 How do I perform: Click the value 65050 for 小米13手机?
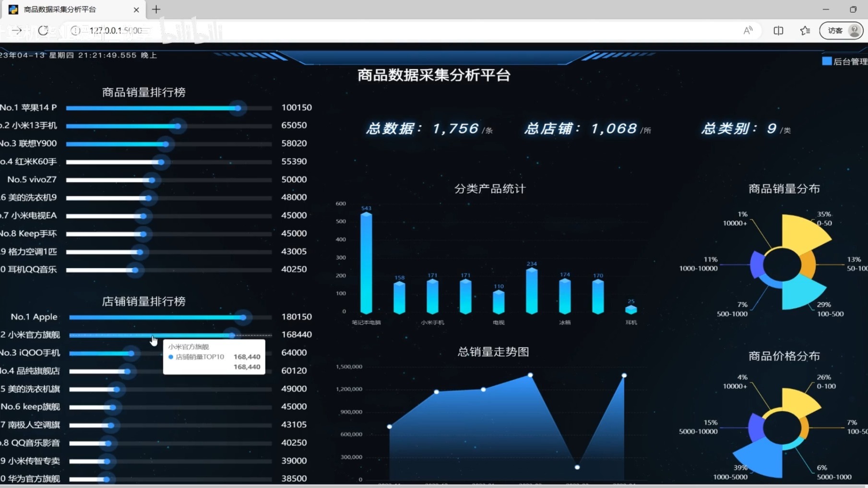[x=294, y=125]
